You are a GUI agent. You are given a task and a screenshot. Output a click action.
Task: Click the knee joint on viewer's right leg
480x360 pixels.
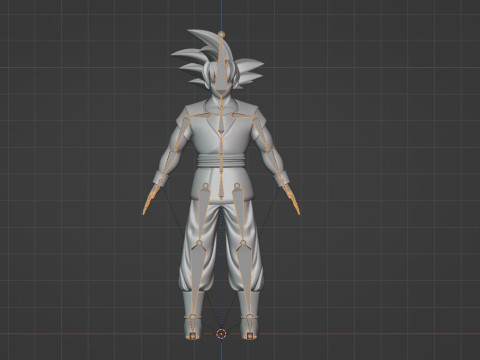[x=244, y=243]
